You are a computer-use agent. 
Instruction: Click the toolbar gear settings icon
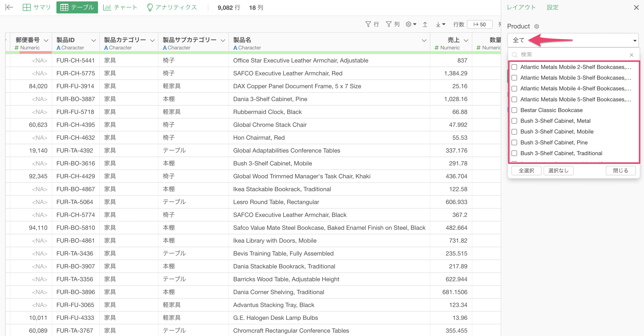(408, 24)
